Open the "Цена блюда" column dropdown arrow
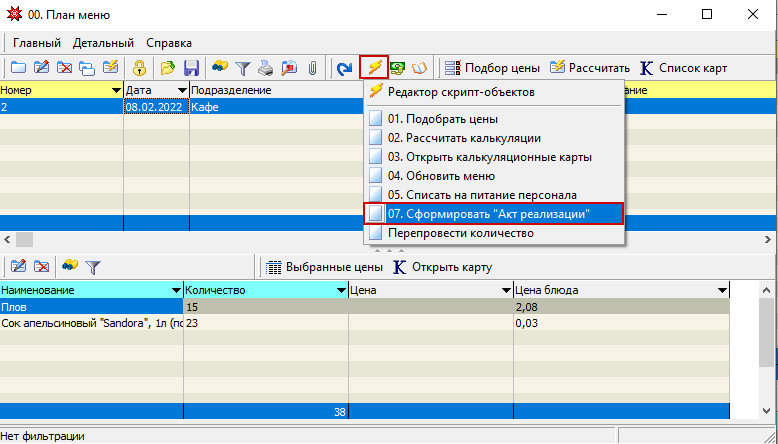778x444 pixels. click(x=721, y=291)
